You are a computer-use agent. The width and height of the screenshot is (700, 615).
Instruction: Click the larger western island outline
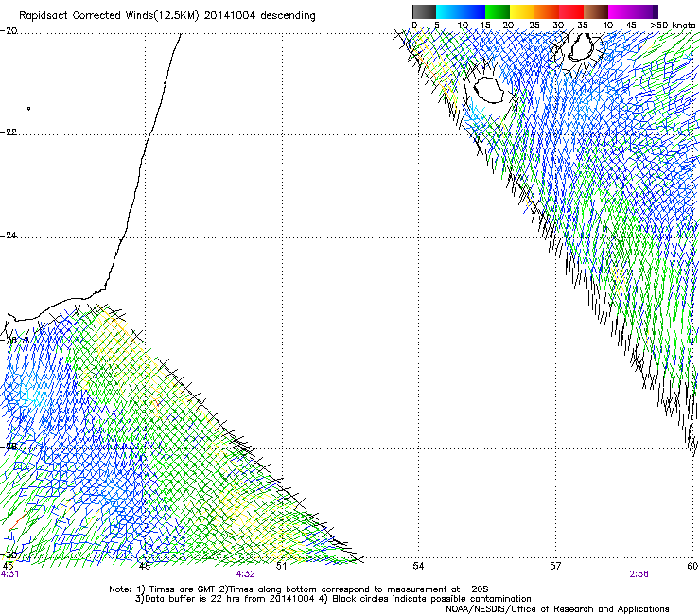coord(488,89)
